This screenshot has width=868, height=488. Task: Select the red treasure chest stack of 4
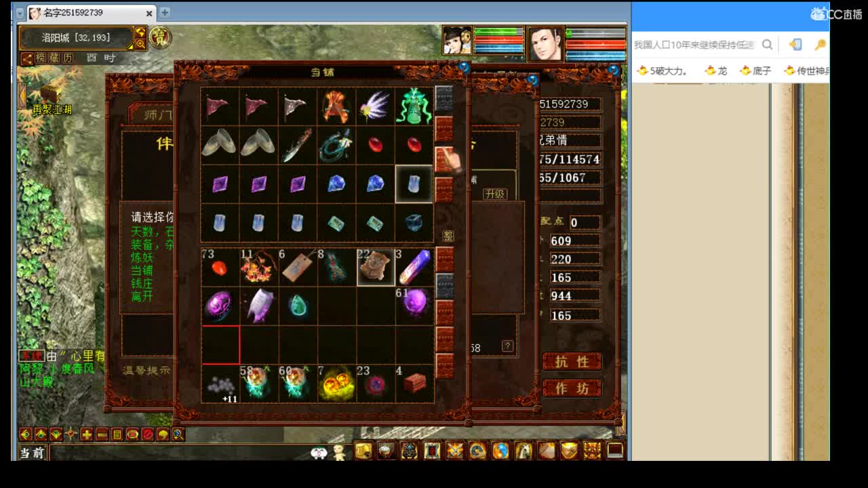pyautogui.click(x=414, y=384)
